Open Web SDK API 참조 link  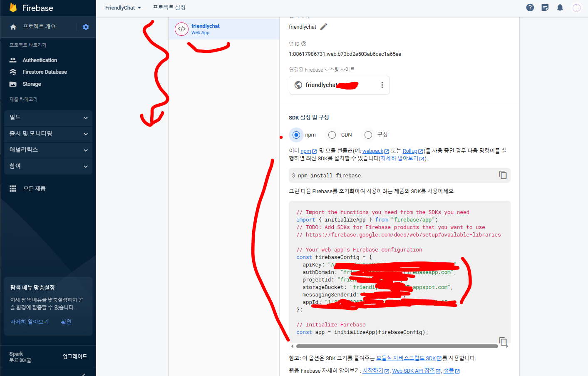(416, 371)
